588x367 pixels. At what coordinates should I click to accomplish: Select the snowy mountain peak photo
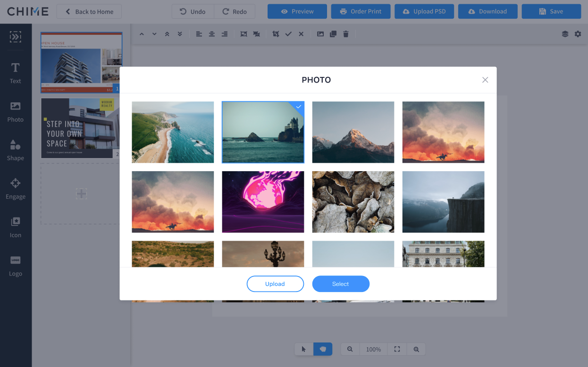click(353, 132)
